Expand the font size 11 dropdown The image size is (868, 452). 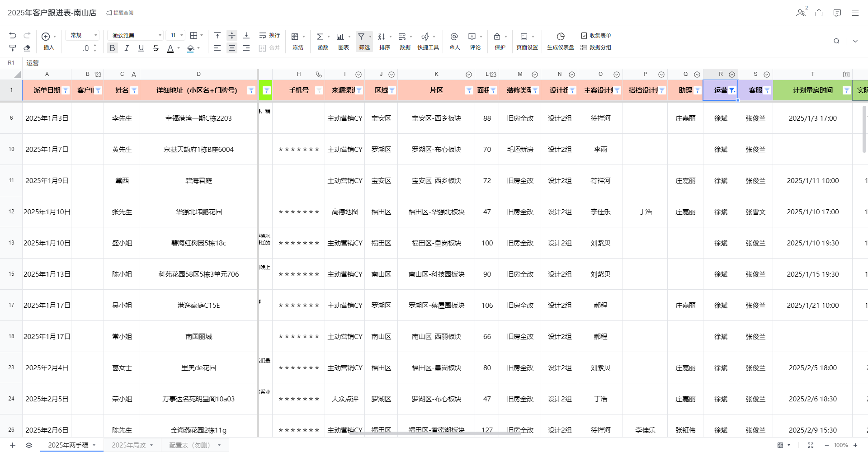175,35
